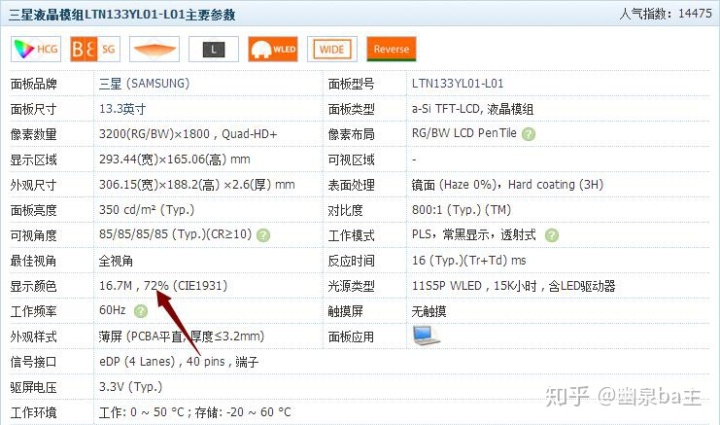Viewport: 720px width, 425px height.
Task: Click the 光源类型 row label
Action: [351, 286]
